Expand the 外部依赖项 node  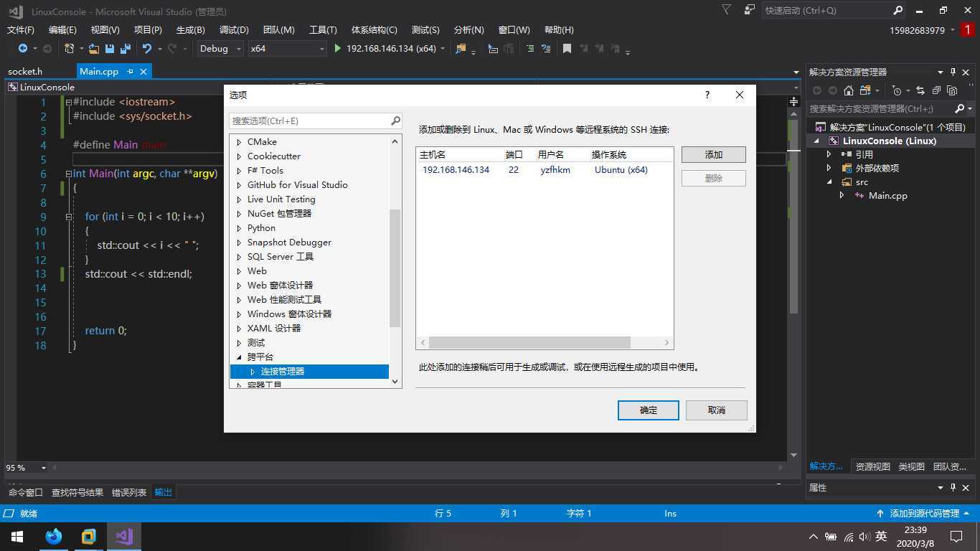[829, 168]
